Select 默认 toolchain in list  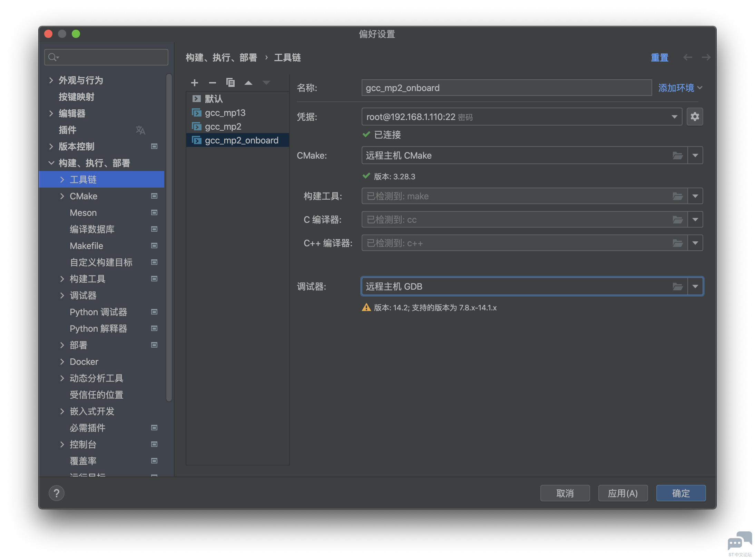(238, 99)
